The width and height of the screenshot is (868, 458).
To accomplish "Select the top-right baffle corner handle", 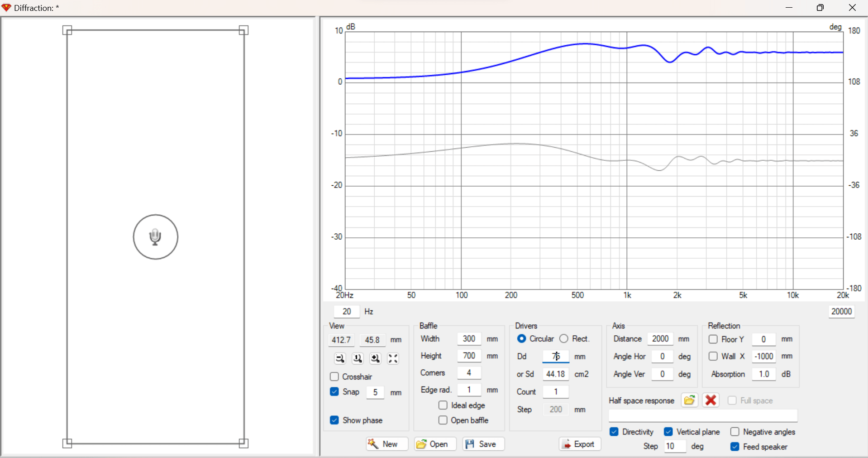I will 243,30.
